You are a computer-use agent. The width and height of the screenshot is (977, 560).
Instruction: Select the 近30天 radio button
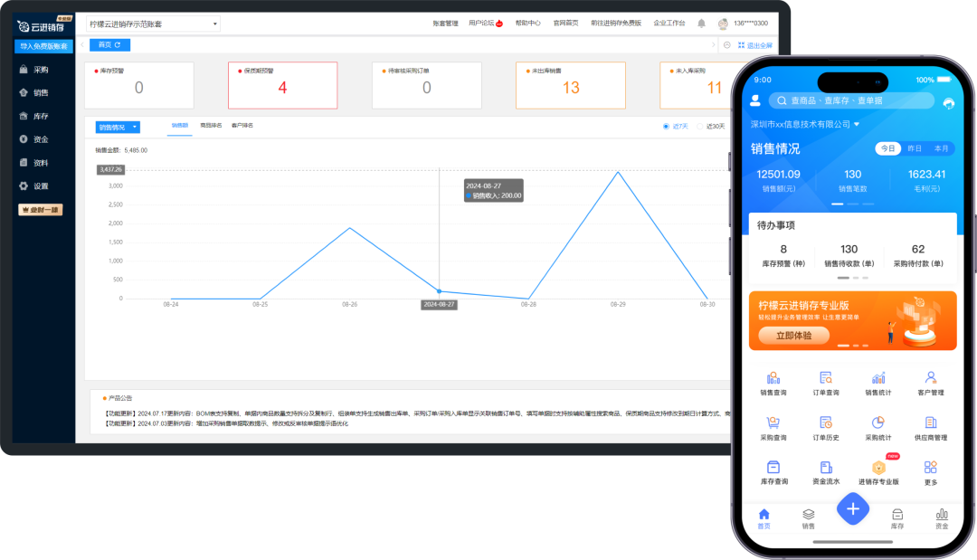[x=699, y=127]
